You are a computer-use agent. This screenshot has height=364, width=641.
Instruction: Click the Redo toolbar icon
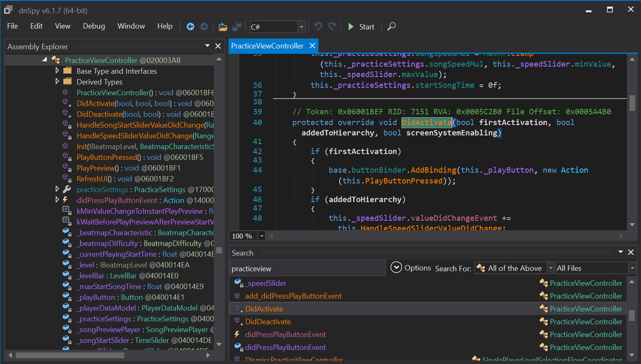click(x=332, y=27)
